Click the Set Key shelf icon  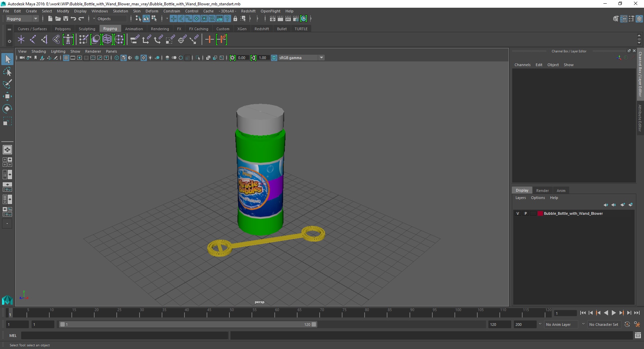(210, 40)
